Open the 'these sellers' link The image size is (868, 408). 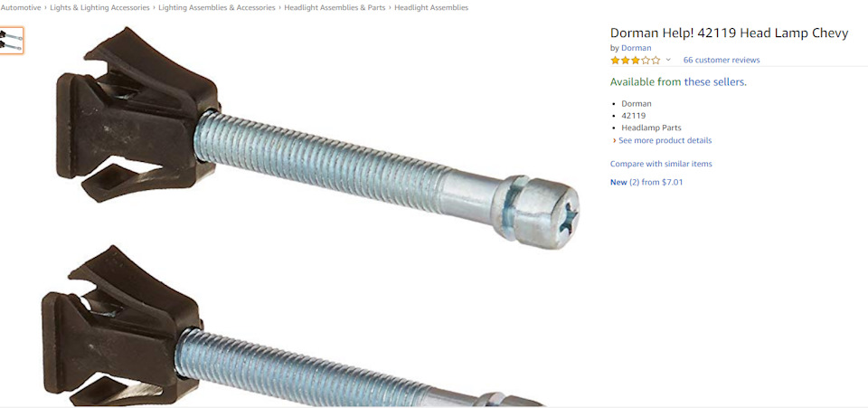[715, 82]
